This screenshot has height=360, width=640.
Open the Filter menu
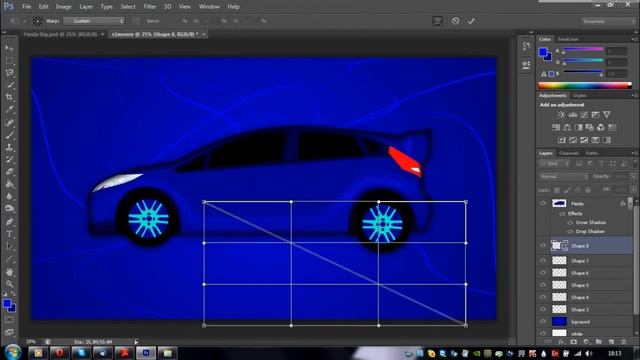click(x=149, y=7)
